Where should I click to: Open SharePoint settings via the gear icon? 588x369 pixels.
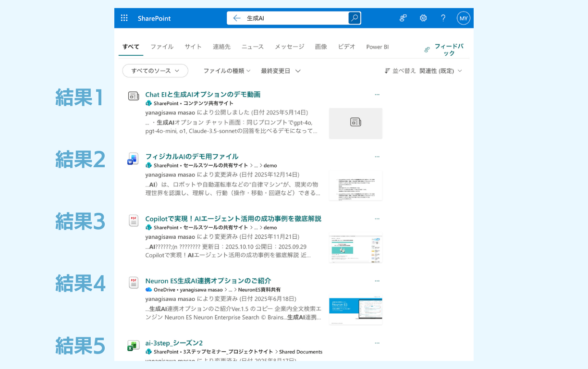coord(423,18)
